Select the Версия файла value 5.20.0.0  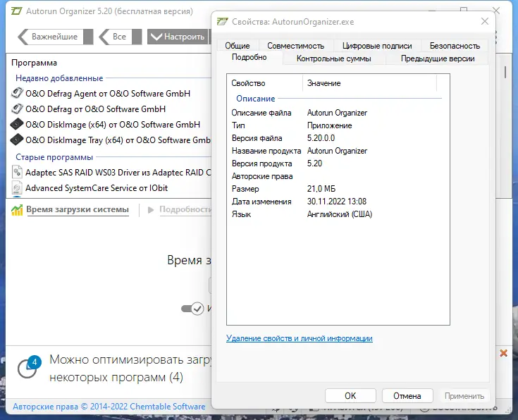321,138
